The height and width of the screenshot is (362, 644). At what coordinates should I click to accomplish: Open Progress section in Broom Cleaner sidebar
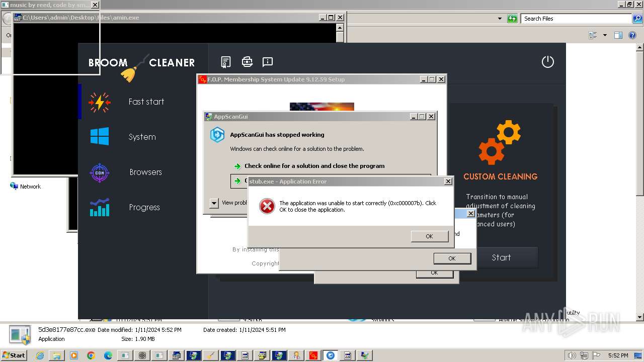click(144, 207)
